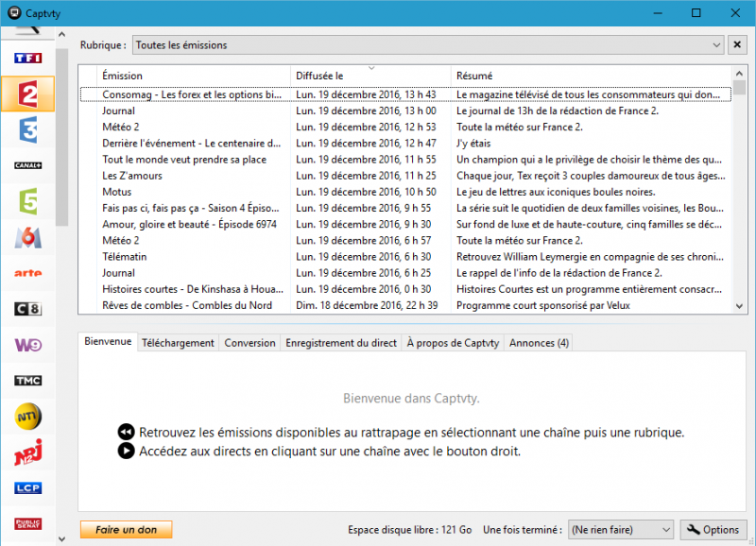
Task: Select the Consomag - Les forex row
Action: pyautogui.click(x=405, y=94)
